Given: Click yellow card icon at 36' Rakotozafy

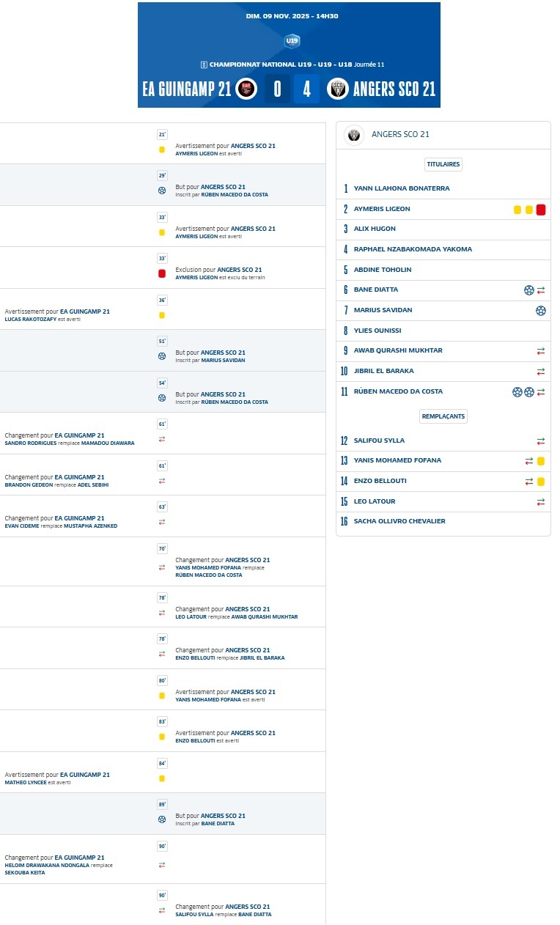Looking at the screenshot, I should click(162, 315).
